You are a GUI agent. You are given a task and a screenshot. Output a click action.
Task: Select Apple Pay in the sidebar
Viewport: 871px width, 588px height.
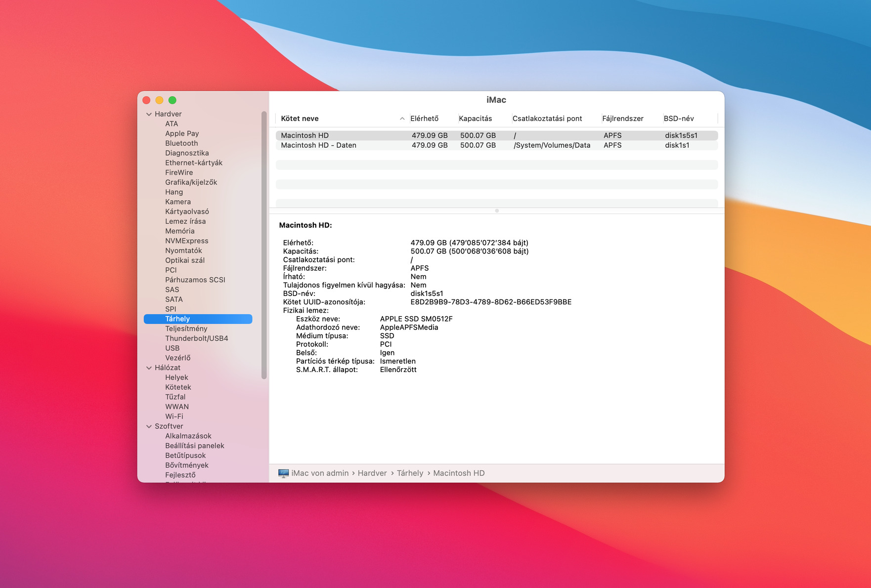(182, 133)
